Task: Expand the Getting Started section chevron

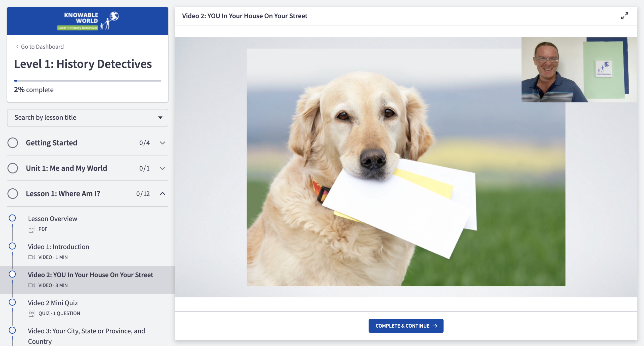Action: [163, 143]
